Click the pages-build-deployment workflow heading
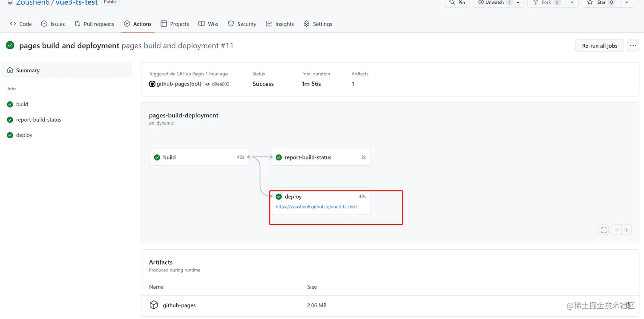 [184, 115]
